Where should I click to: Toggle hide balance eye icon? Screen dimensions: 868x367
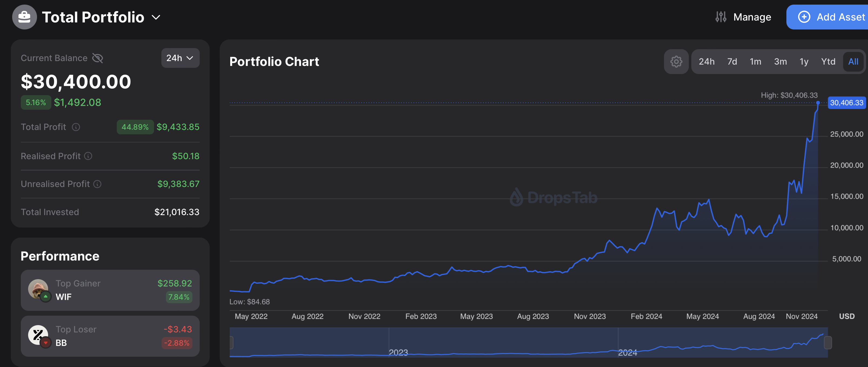coord(98,58)
